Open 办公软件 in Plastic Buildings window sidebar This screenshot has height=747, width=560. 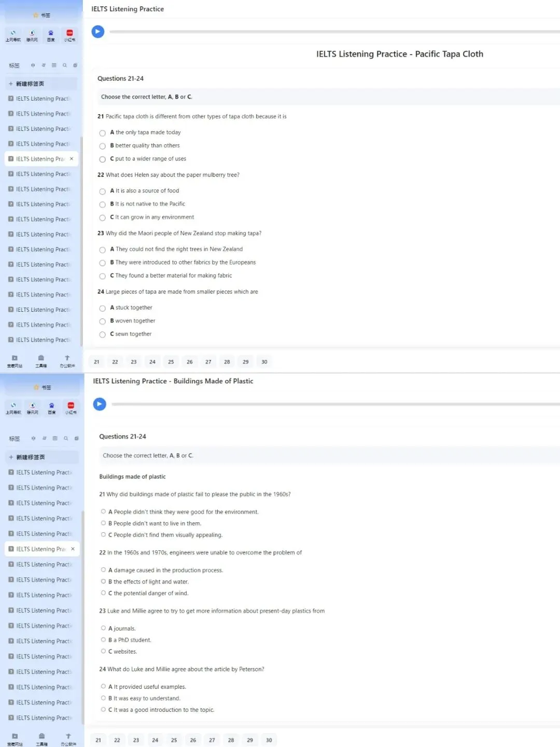pos(68,739)
